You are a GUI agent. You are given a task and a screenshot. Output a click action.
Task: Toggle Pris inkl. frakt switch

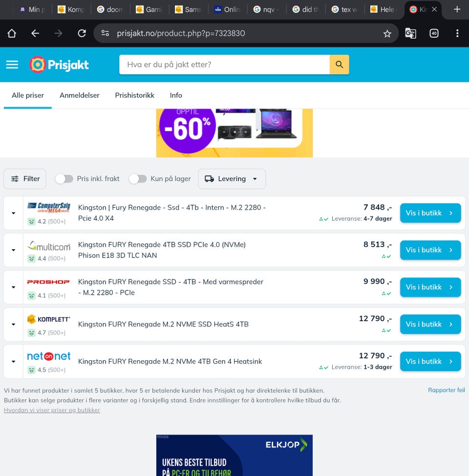tap(64, 179)
